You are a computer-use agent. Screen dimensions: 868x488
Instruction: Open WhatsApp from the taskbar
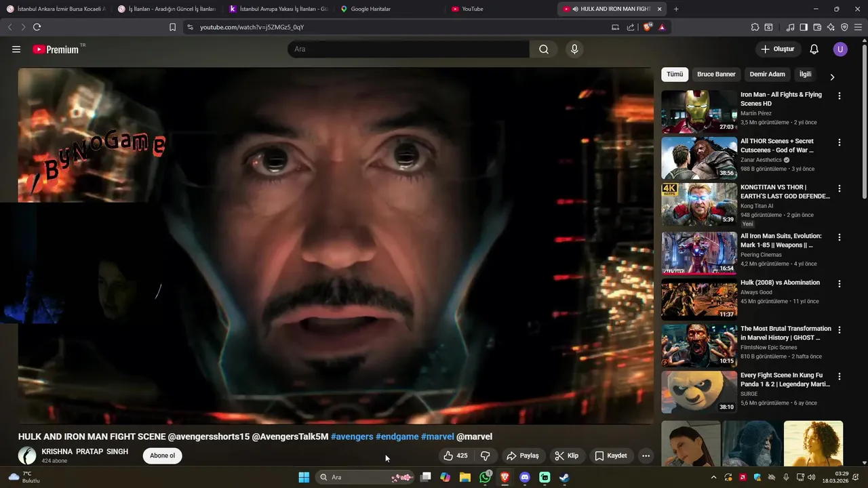point(485,477)
